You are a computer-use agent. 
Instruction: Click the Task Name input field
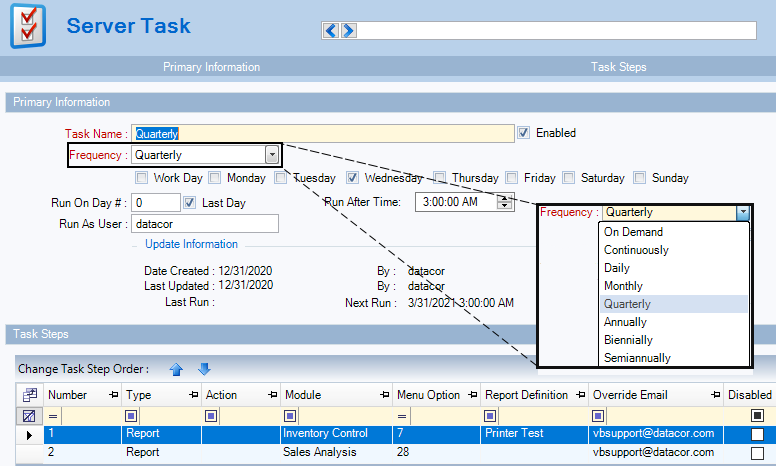[323, 134]
